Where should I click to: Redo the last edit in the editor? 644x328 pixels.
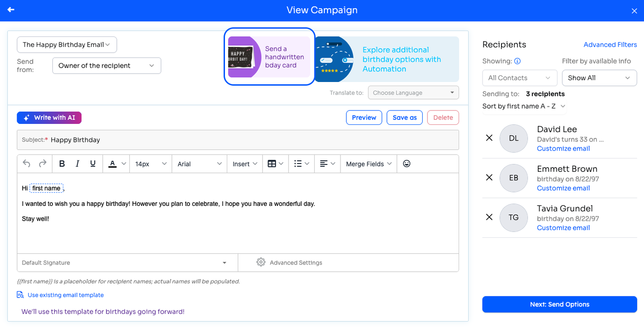tap(42, 164)
